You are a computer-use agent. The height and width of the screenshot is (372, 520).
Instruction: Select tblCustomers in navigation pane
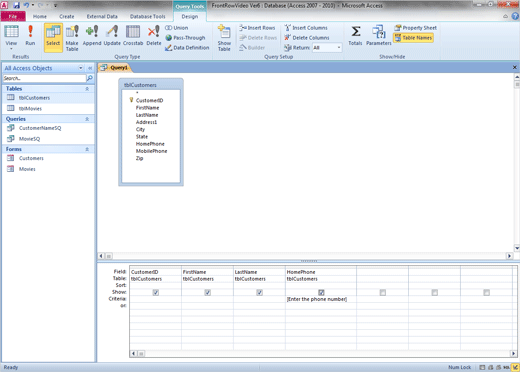[48, 98]
